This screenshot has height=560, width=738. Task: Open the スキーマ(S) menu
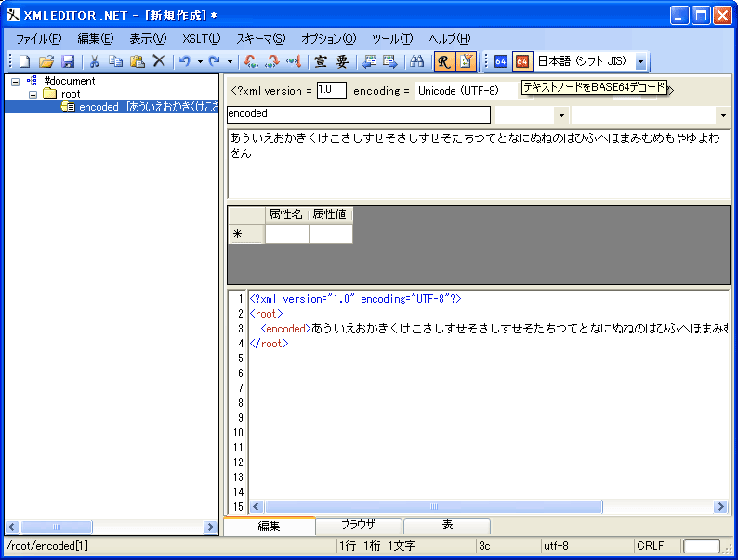coord(261,39)
